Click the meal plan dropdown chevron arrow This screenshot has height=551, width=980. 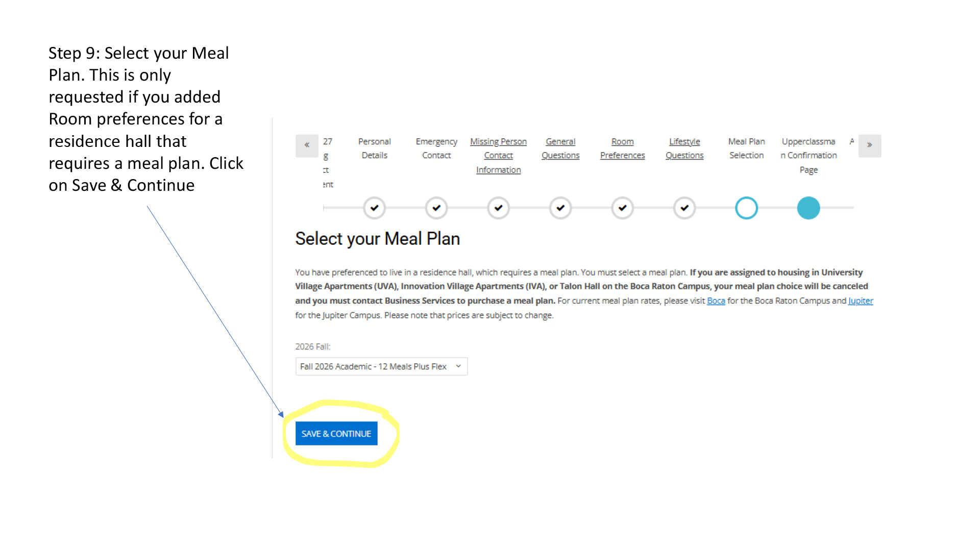[x=458, y=366]
